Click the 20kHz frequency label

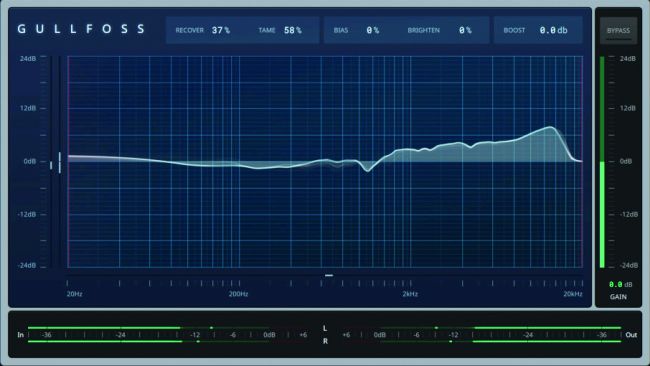pyautogui.click(x=572, y=294)
